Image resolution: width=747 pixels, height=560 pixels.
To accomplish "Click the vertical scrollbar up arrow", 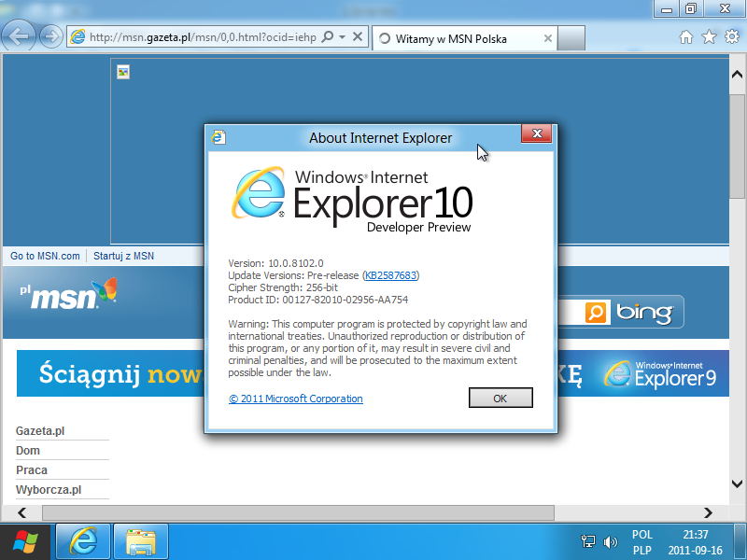I will tap(737, 75).
